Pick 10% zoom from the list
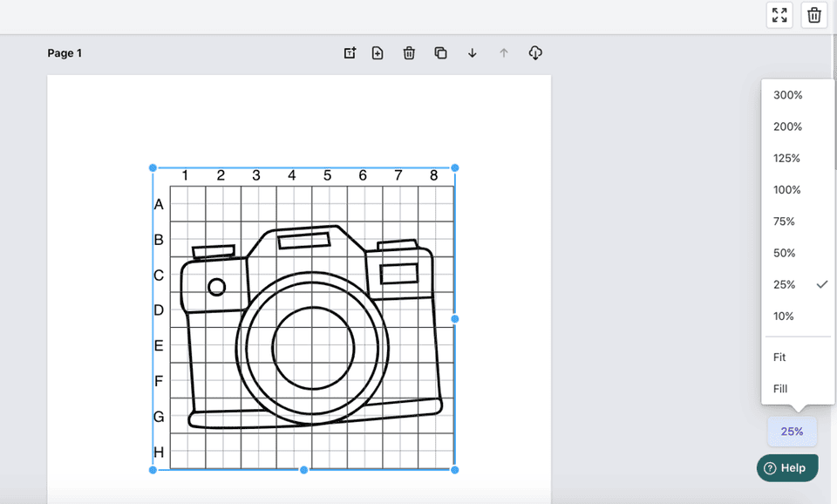837x504 pixels. click(798, 316)
